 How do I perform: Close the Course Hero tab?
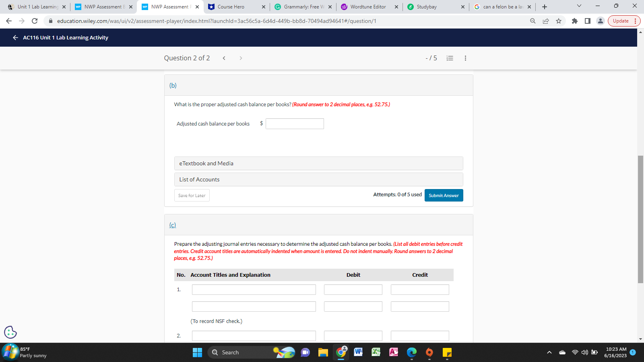pos(264,7)
